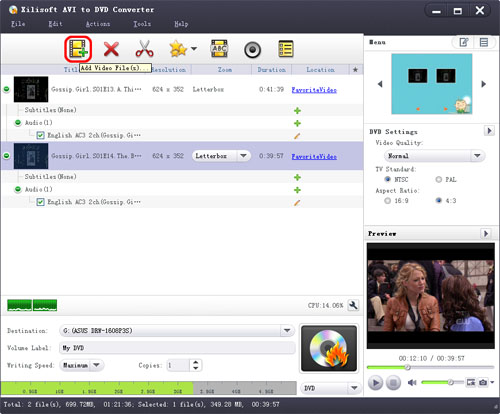Collapse the Gossip Girl S01E14 title row
The width and height of the screenshot is (500, 414).
pyautogui.click(x=6, y=156)
